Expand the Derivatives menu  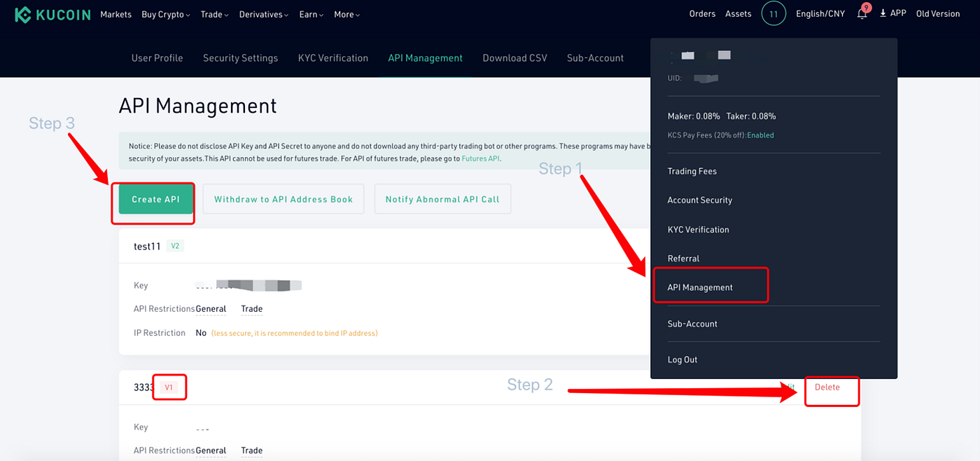[x=260, y=14]
